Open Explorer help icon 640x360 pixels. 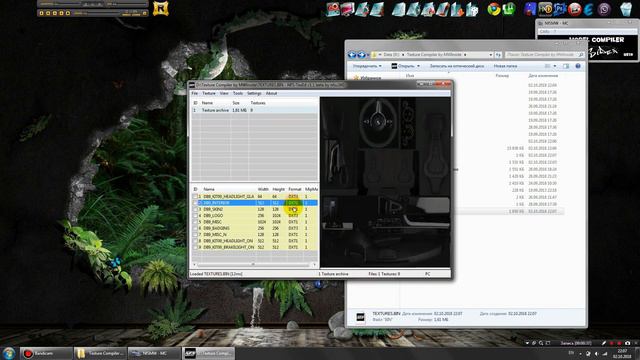578,66
